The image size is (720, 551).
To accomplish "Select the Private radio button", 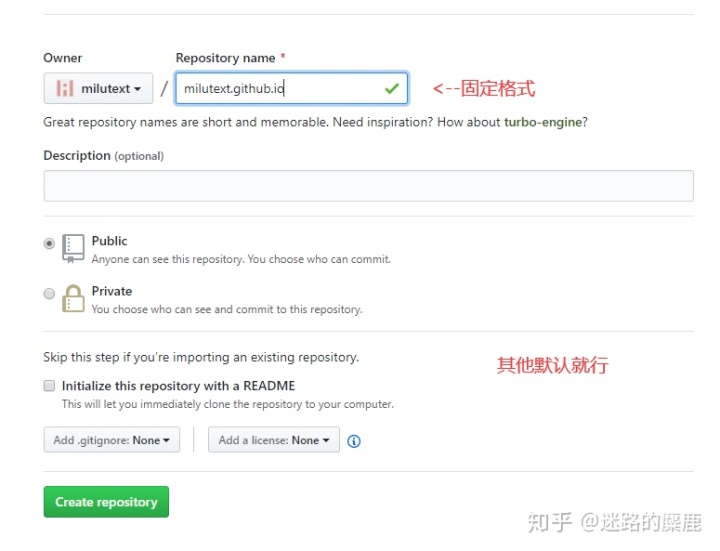I will point(49,293).
